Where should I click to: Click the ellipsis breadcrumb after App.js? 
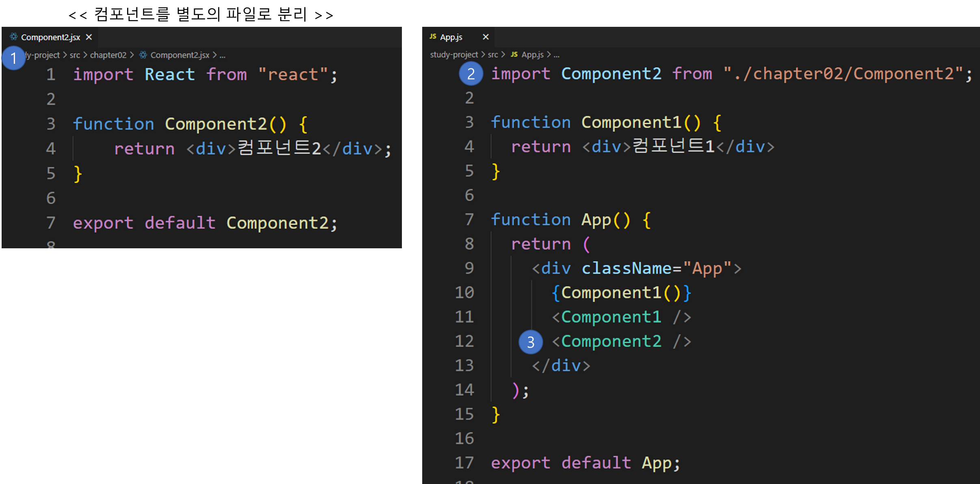pos(556,55)
